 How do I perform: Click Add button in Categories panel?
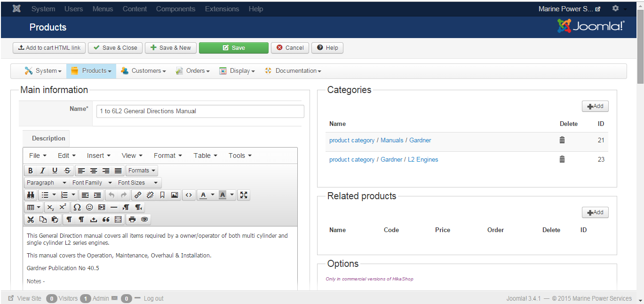[595, 106]
